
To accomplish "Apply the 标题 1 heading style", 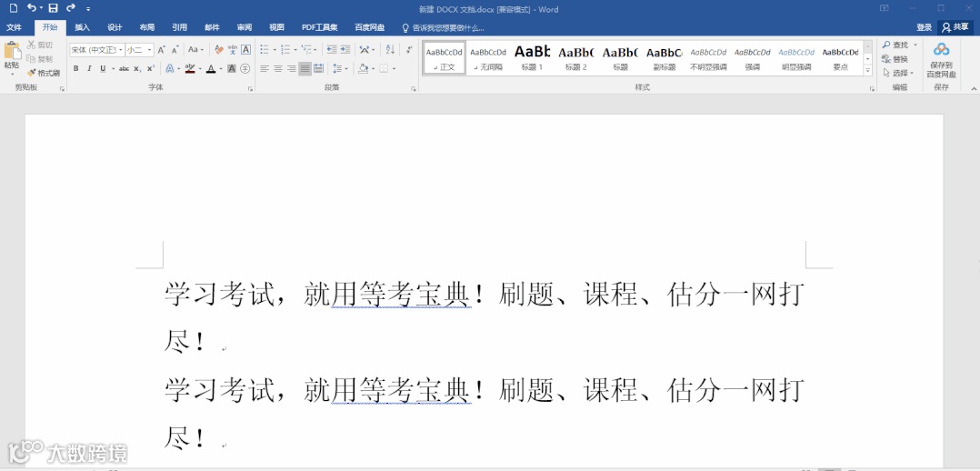I will click(x=532, y=58).
